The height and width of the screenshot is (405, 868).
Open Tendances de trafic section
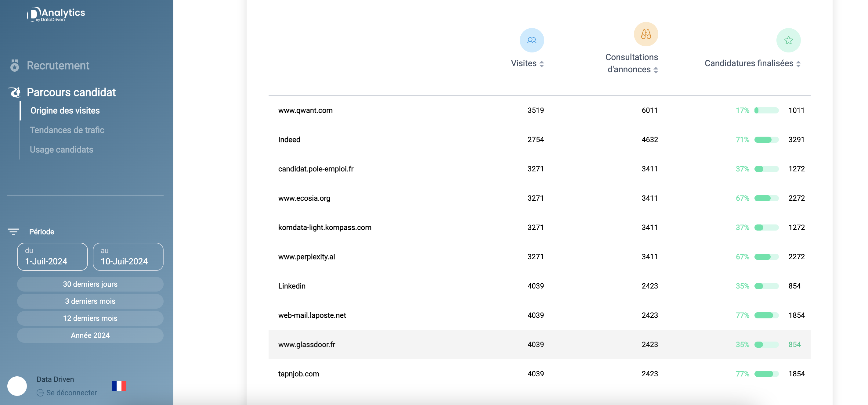click(67, 130)
